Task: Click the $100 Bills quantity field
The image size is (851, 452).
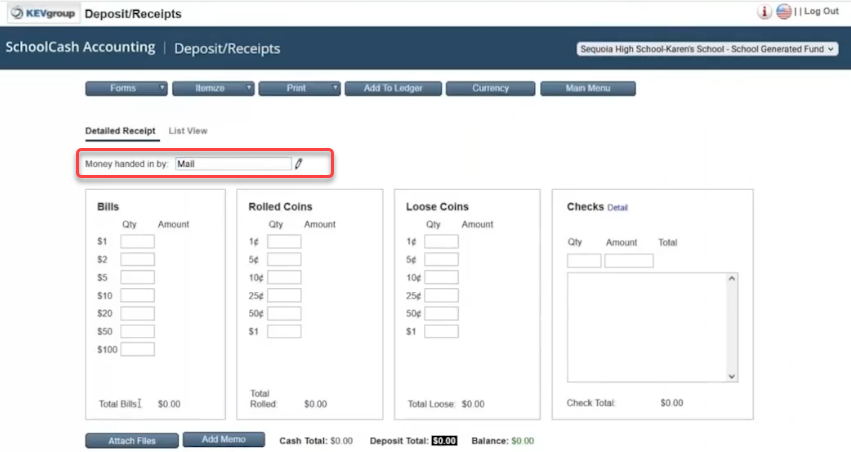Action: (137, 349)
